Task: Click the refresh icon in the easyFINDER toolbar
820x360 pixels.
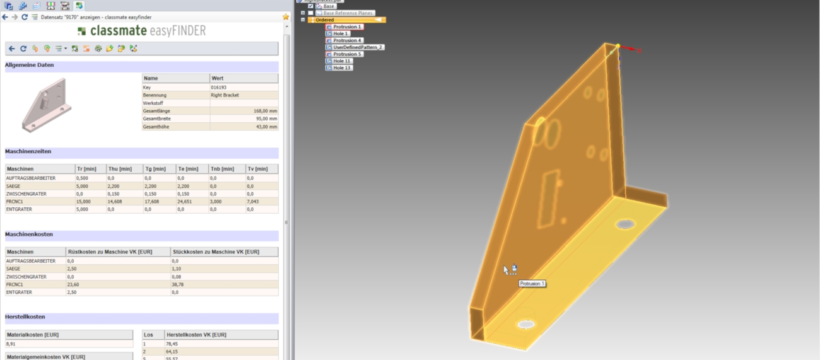Action: [x=23, y=49]
